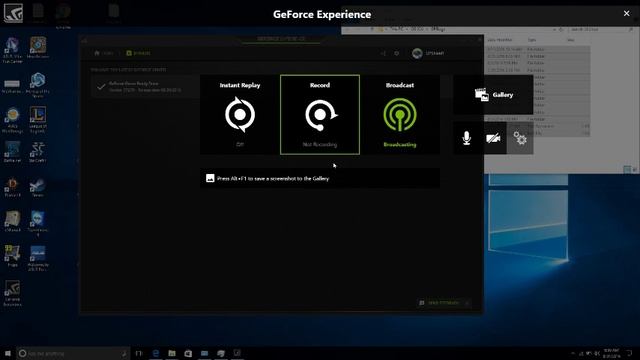Click the share icon in GeForce Experience window
This screenshot has height=360, width=640.
click(383, 53)
